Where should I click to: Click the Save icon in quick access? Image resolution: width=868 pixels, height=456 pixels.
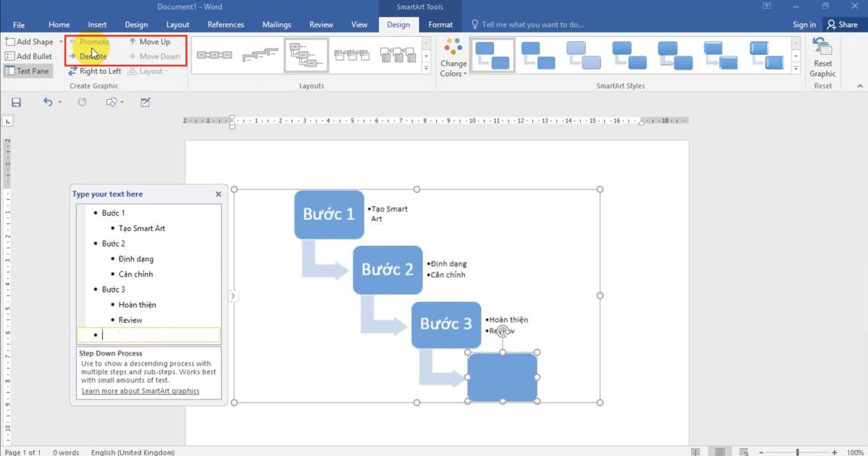[16, 103]
